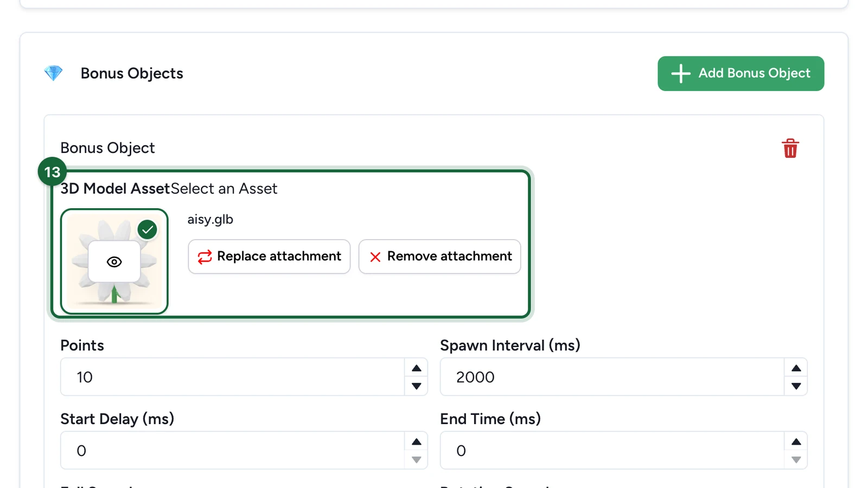
Task: Increase Start Delay value
Action: [x=416, y=441]
